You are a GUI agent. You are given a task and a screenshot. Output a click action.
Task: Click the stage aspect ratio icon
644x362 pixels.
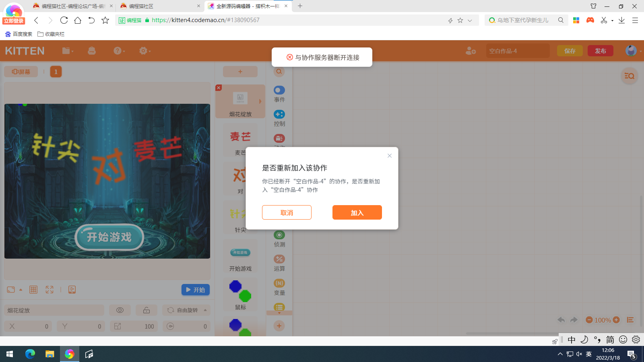click(11, 290)
